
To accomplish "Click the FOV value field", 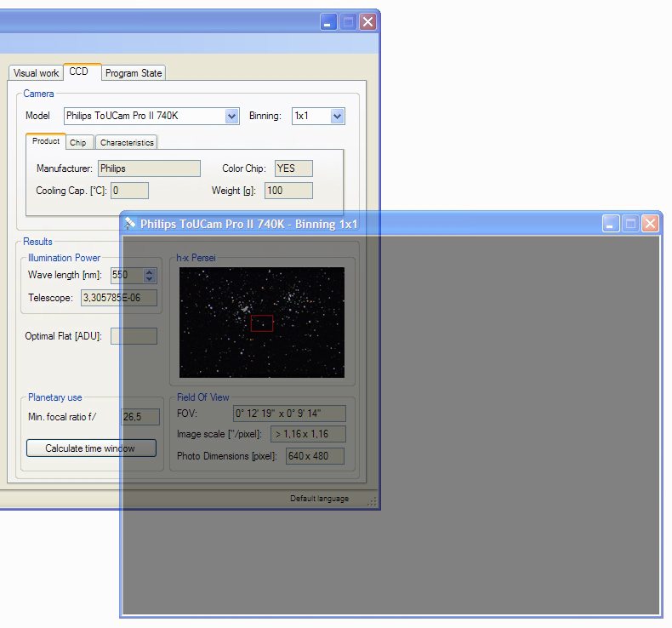I will coord(290,414).
